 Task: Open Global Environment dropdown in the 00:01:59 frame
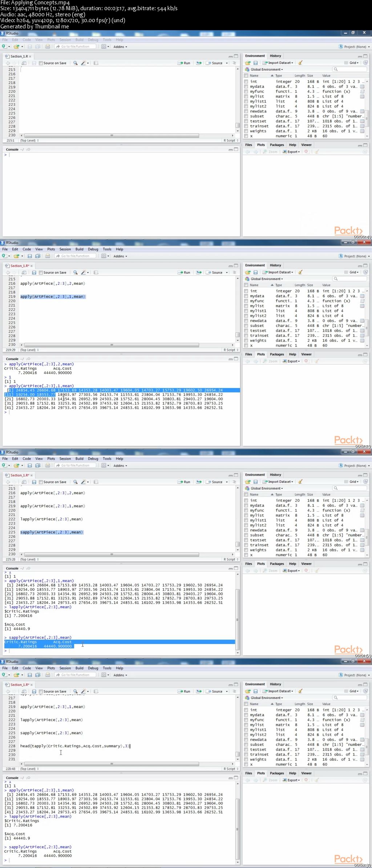[264, 488]
